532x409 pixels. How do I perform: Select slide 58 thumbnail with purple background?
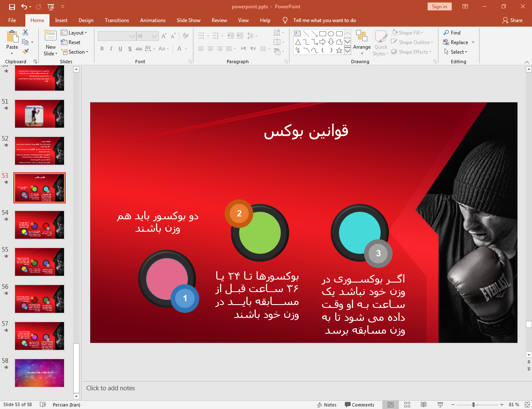40,373
